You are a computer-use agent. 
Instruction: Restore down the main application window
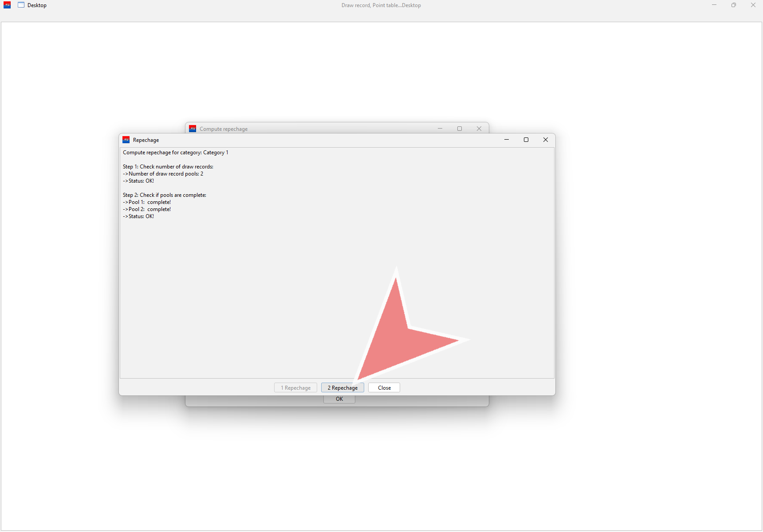[734, 5]
